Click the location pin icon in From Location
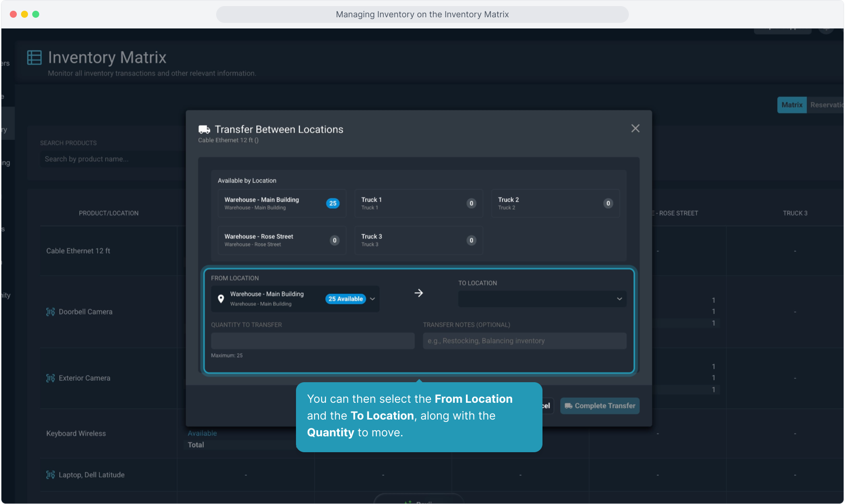845x504 pixels. [x=221, y=299]
